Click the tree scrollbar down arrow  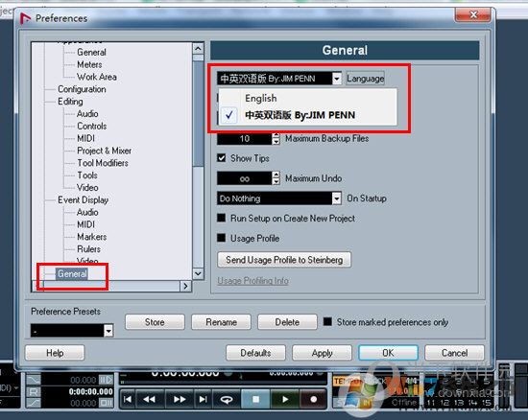[x=199, y=273]
